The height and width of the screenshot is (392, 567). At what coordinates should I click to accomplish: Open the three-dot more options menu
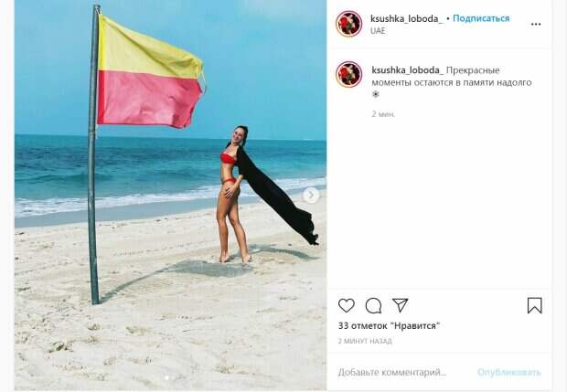click(536, 24)
